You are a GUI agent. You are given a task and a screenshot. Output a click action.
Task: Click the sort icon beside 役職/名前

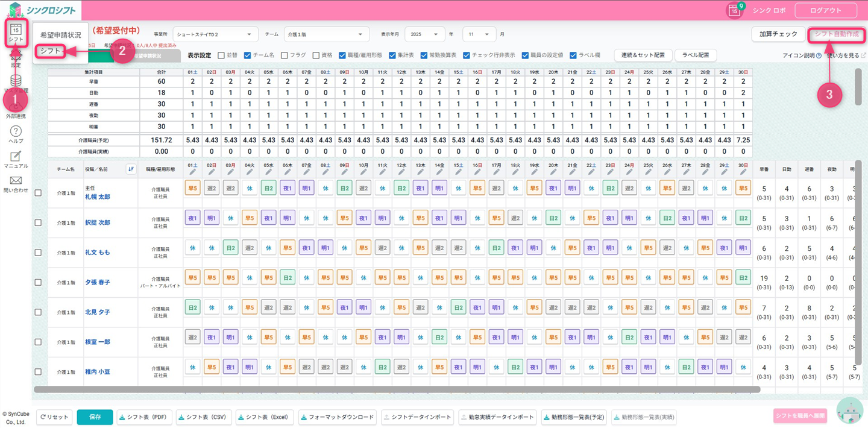pos(131,169)
